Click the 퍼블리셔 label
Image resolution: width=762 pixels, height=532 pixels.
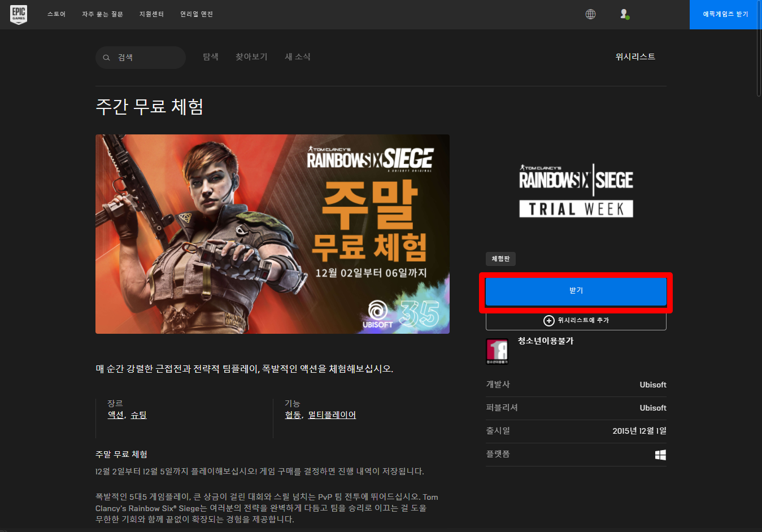(x=502, y=408)
